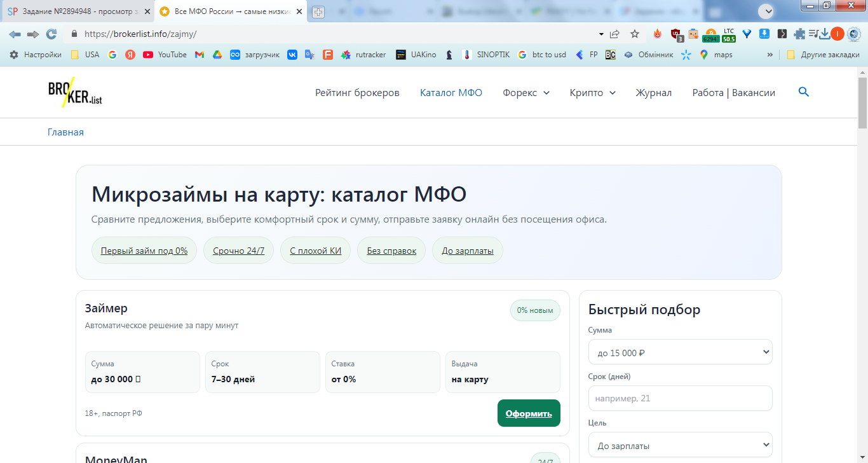Image resolution: width=868 pixels, height=463 pixels.
Task: Open the rutracker bookmark
Action: coord(363,55)
